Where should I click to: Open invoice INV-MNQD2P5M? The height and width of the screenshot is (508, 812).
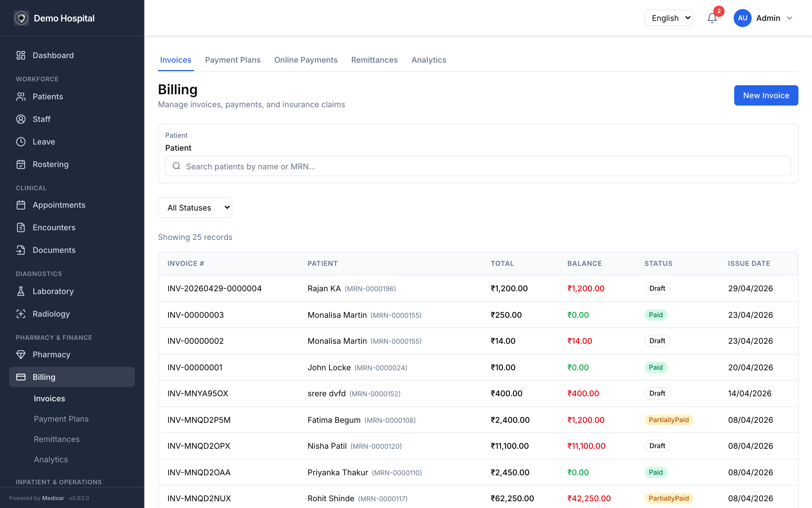[199, 420]
